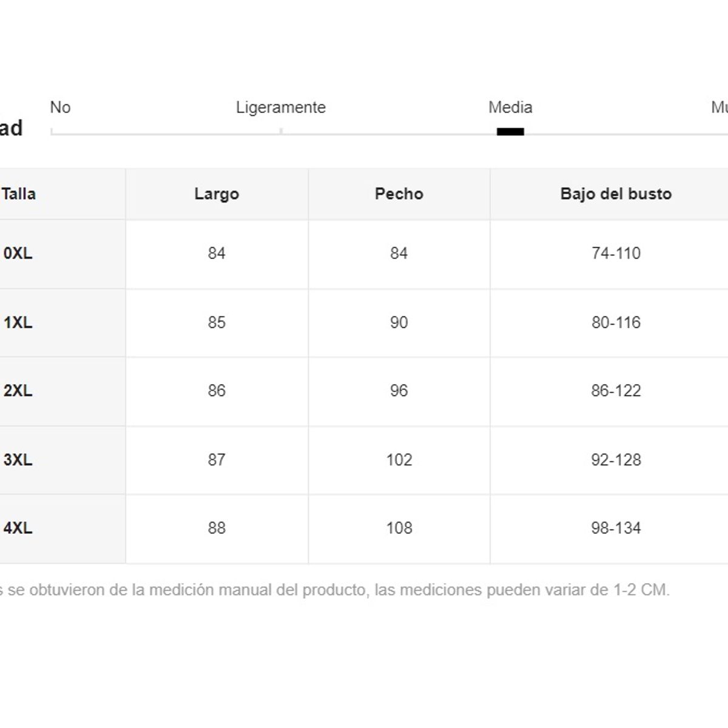
Task: Click the 102 chest value cell
Action: pyautogui.click(x=399, y=460)
